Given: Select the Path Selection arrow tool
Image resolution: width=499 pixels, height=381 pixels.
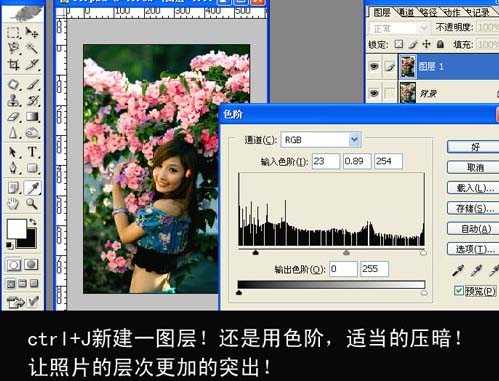Looking at the screenshot, I should coord(14,152).
